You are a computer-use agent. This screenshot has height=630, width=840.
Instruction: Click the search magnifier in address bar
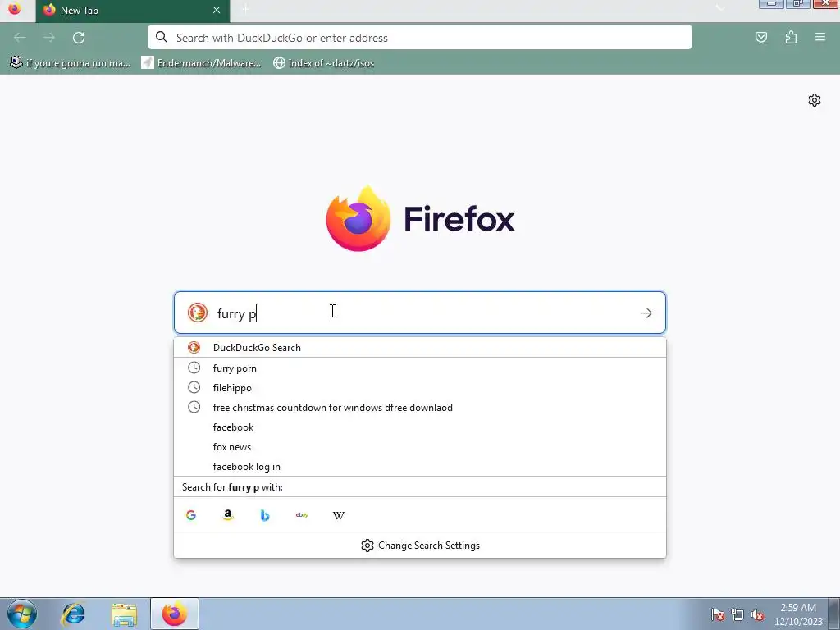tap(162, 37)
